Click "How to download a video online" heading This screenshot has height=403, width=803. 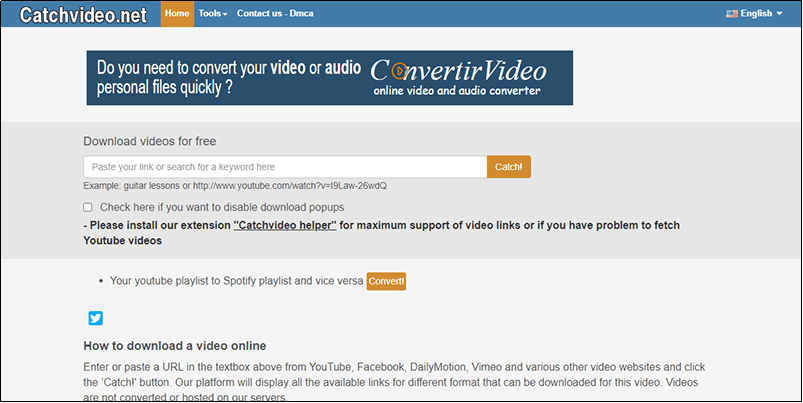pyautogui.click(x=175, y=346)
